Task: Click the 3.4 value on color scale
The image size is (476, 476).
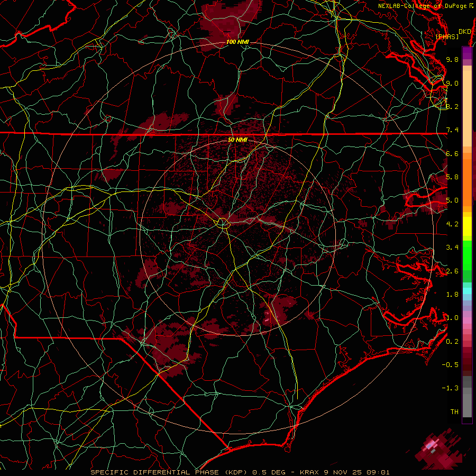Action: click(x=452, y=248)
